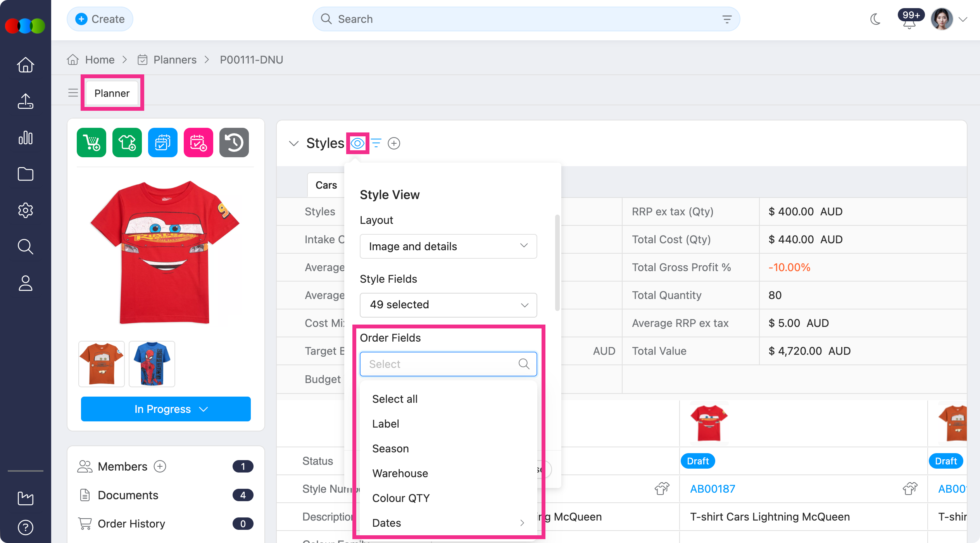Screen dimensions: 980x543
Task: Click the green add style t-shirt icon
Action: (x=127, y=143)
